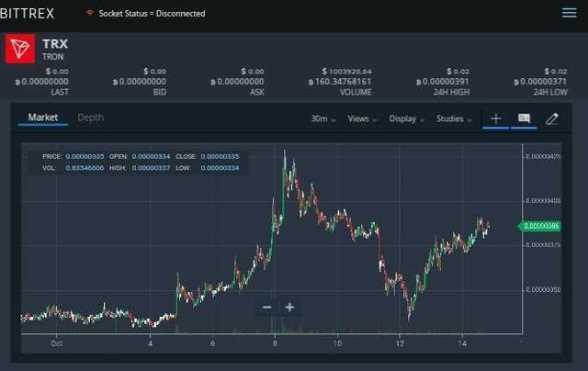Zoom out the chart with minus button

click(266, 307)
